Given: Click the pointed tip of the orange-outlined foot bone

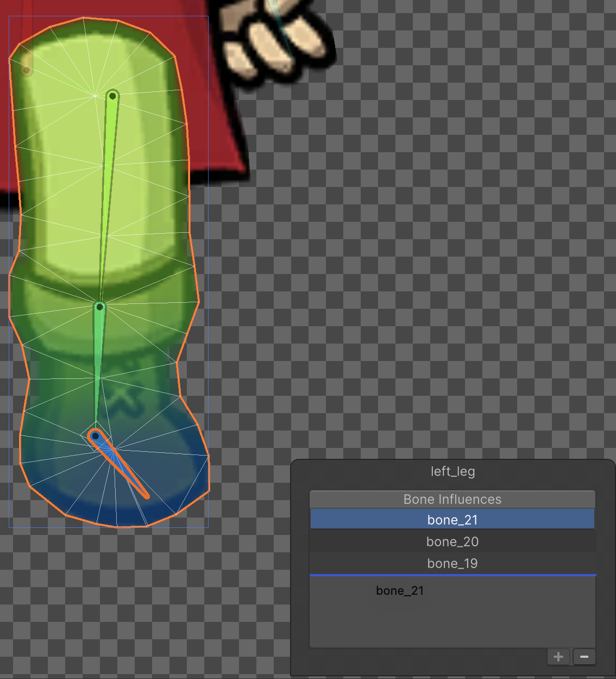Looking at the screenshot, I should coord(145,495).
